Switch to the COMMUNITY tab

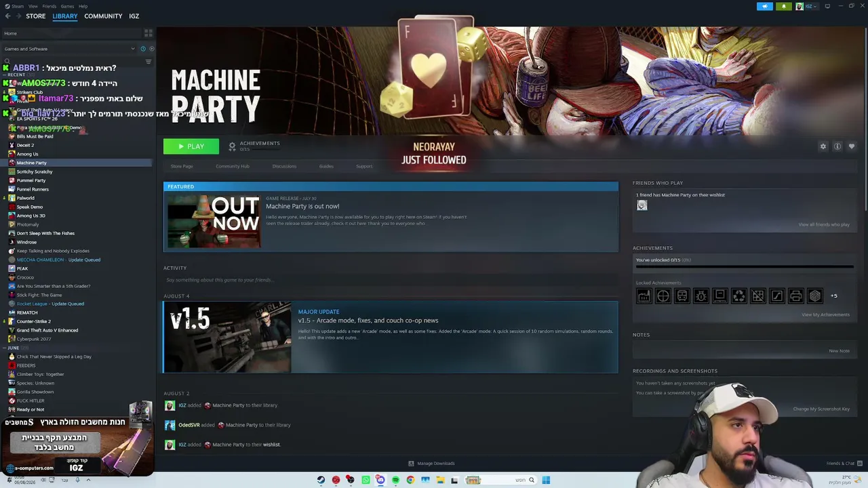pyautogui.click(x=103, y=16)
